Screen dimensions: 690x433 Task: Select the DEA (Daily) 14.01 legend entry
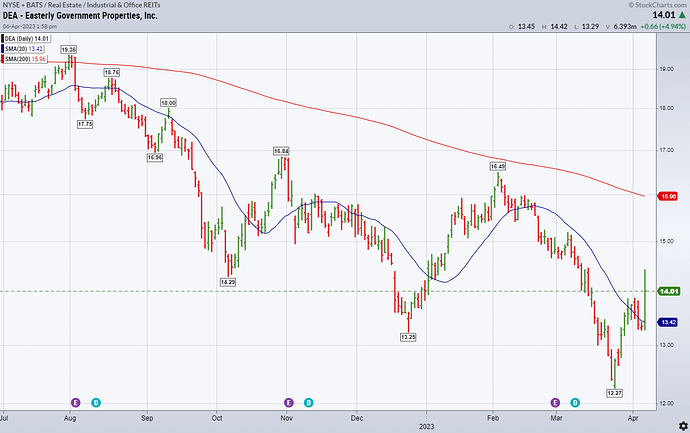26,39
